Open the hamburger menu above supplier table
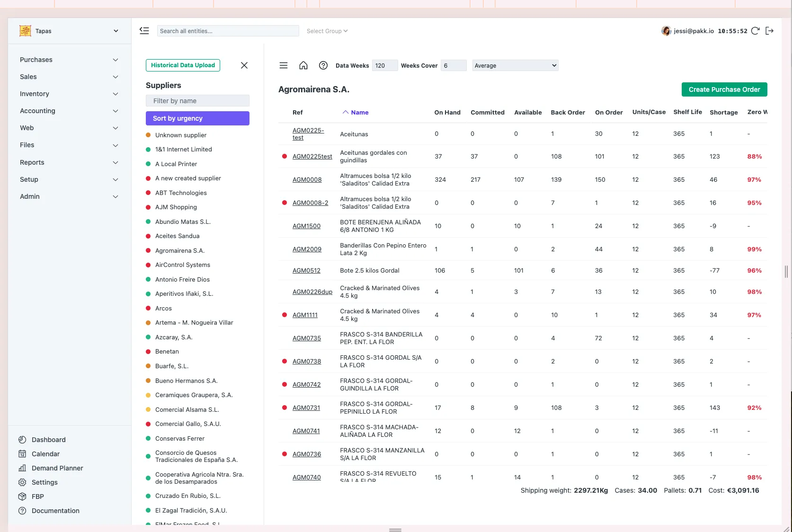This screenshot has width=792, height=532. (x=284, y=65)
